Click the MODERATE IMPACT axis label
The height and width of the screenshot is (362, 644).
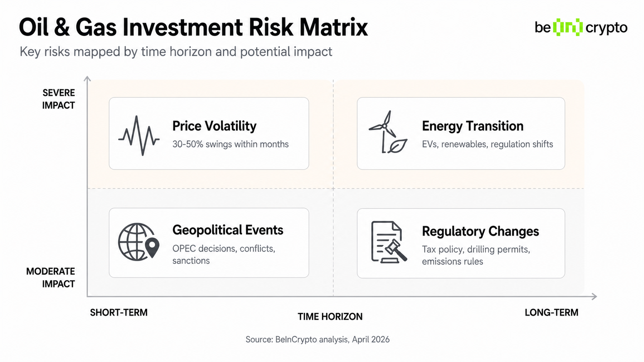(50, 277)
